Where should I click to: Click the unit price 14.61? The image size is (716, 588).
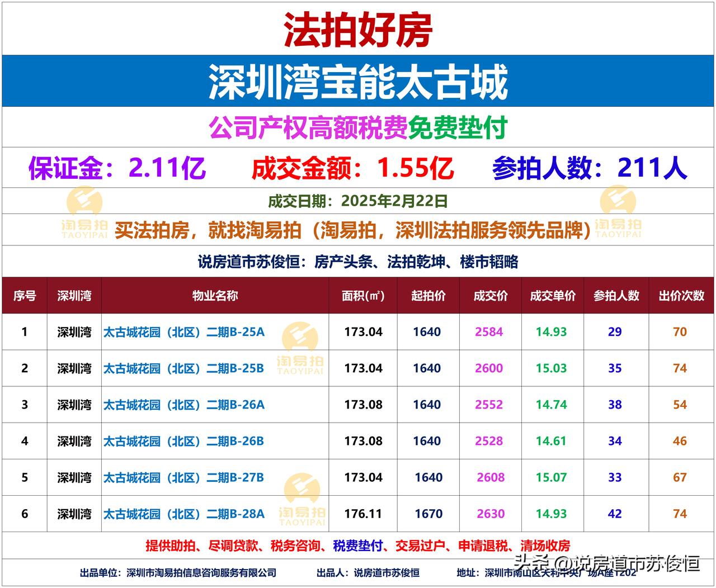click(x=551, y=441)
